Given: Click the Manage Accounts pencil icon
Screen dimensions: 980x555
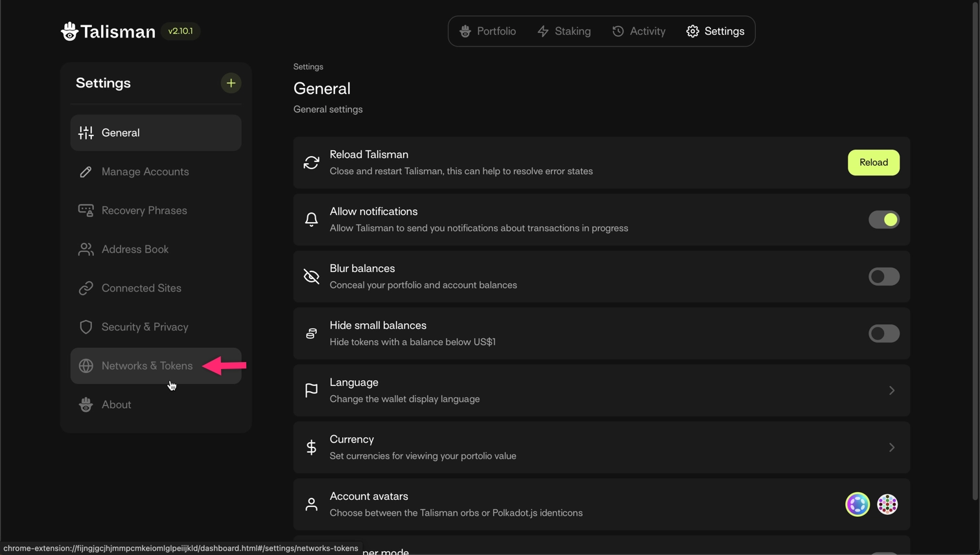Looking at the screenshot, I should (86, 172).
